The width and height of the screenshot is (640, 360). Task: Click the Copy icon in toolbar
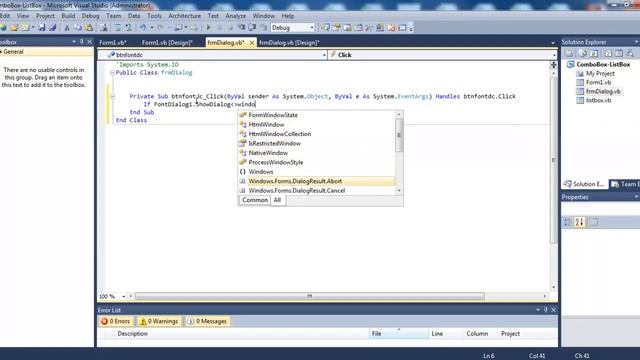(x=78, y=28)
